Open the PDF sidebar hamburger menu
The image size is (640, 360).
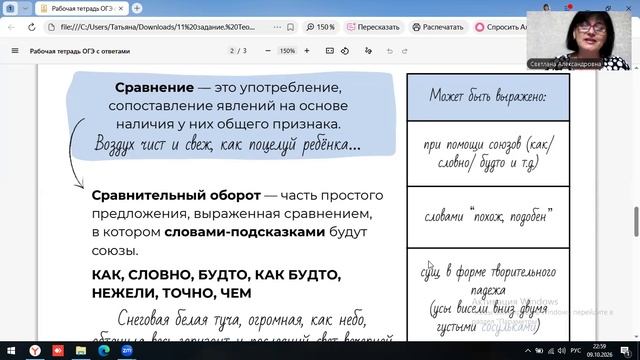tap(15, 51)
